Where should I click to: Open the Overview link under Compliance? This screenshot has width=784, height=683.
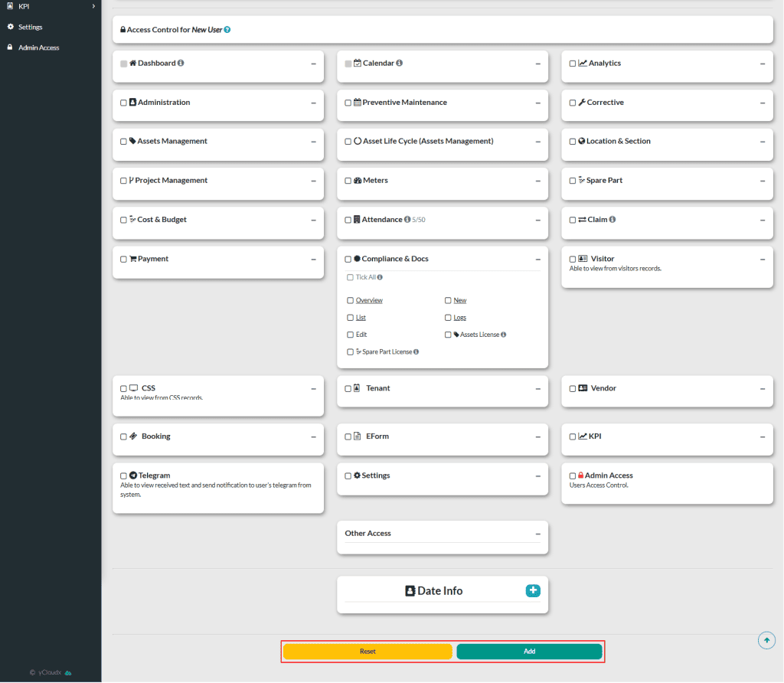[x=369, y=300]
